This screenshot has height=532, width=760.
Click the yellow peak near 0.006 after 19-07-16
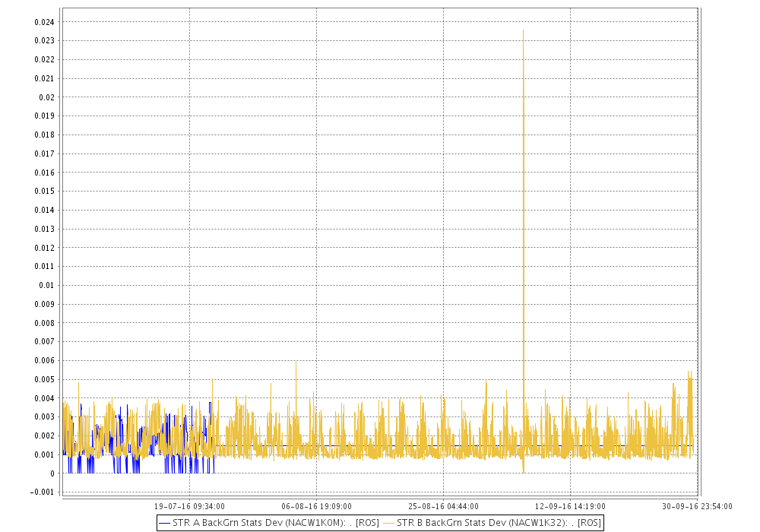(296, 362)
